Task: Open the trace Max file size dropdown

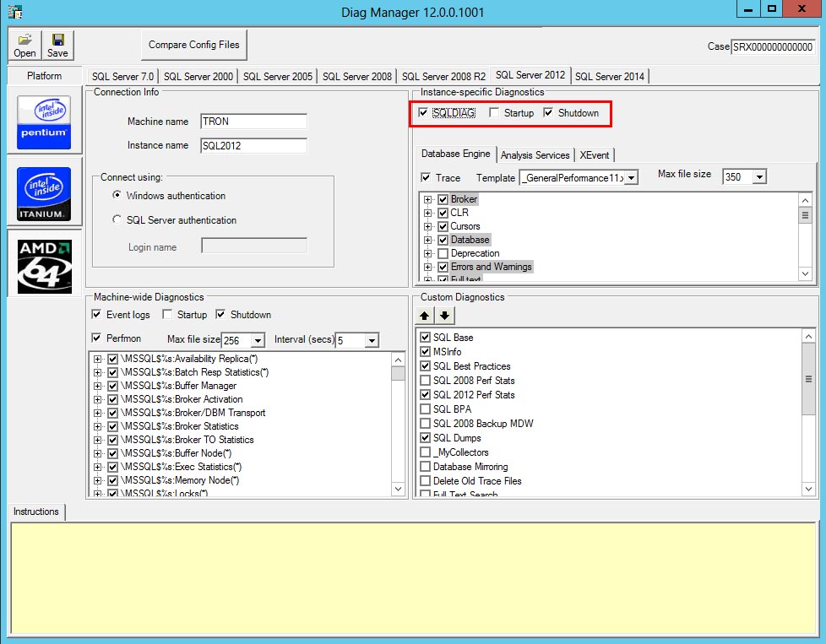Action: (759, 177)
